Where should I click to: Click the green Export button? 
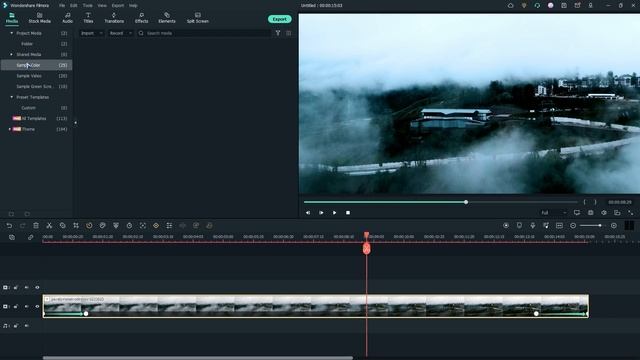[x=280, y=19]
